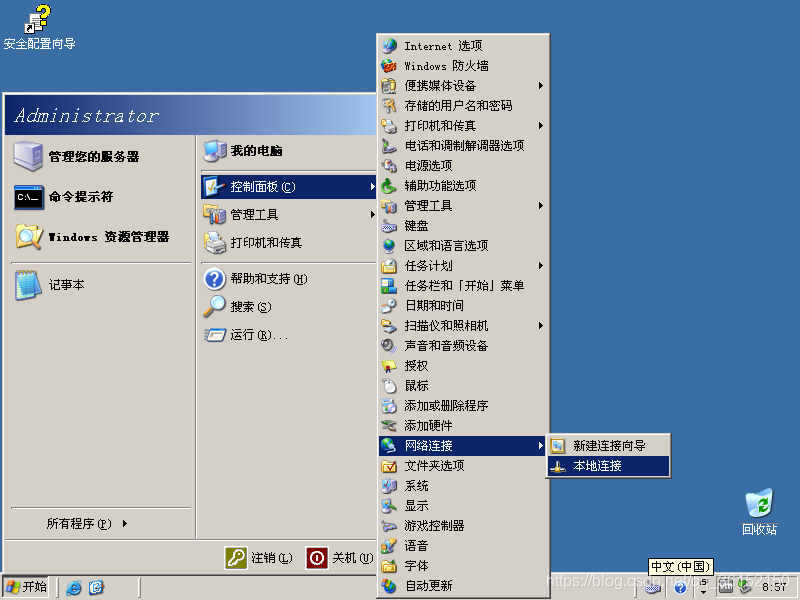The image size is (800, 600).
Task: Click the Internet 选项 globe icon
Action: pyautogui.click(x=389, y=46)
